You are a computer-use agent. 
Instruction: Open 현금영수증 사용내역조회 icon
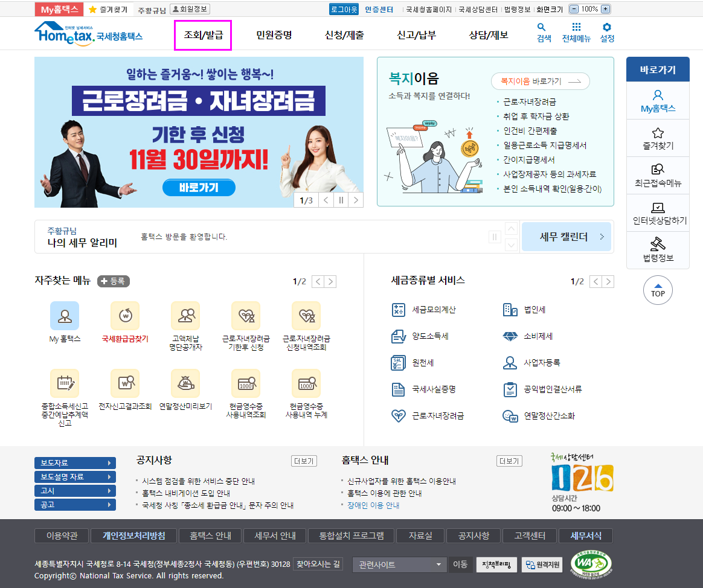tap(246, 383)
